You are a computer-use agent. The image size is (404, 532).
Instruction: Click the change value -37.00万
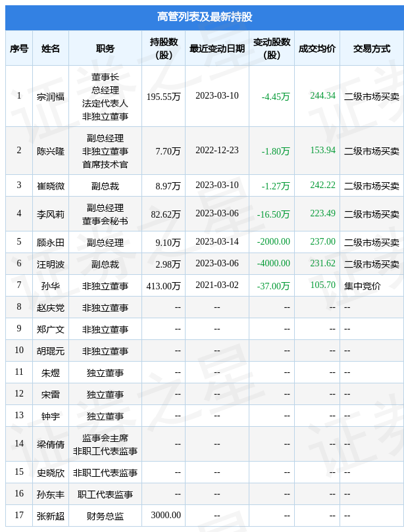click(274, 285)
